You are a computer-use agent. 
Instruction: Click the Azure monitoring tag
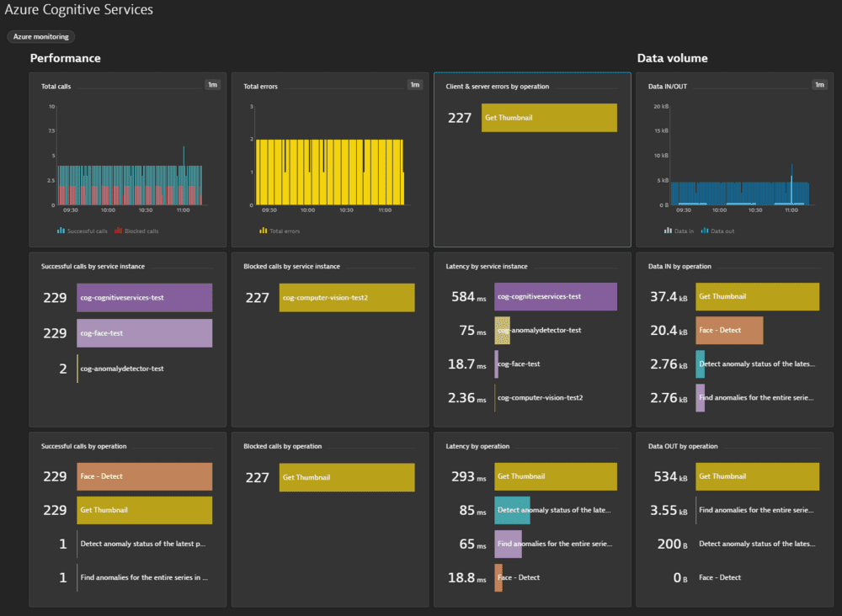40,37
